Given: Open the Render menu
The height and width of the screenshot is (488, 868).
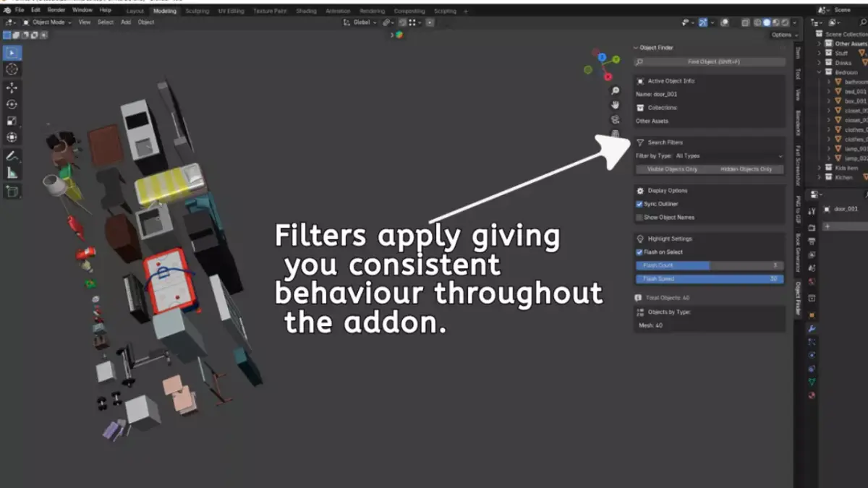Looking at the screenshot, I should [x=56, y=10].
